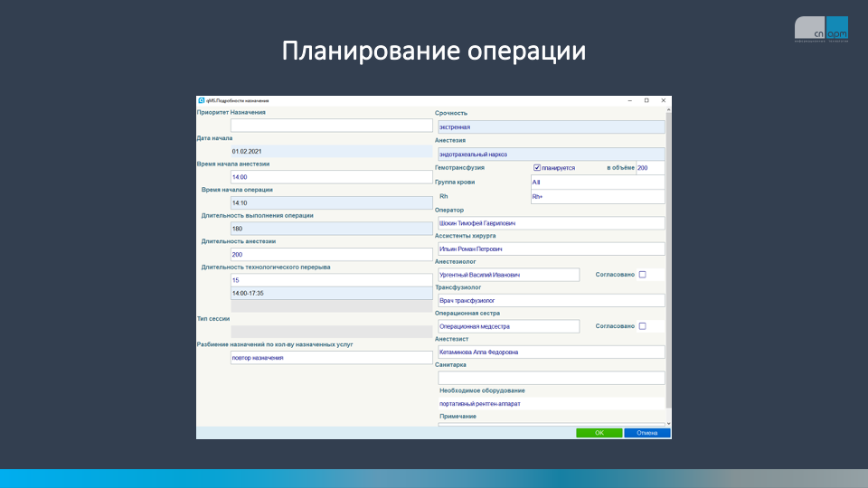This screenshot has width=868, height=488.
Task: Click the Тип сессии field
Action: pos(331,332)
